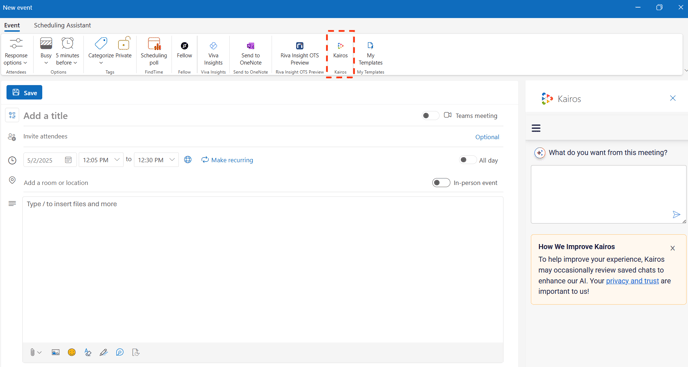The image size is (688, 367).
Task: Click the text formatting options icon
Action: click(88, 352)
